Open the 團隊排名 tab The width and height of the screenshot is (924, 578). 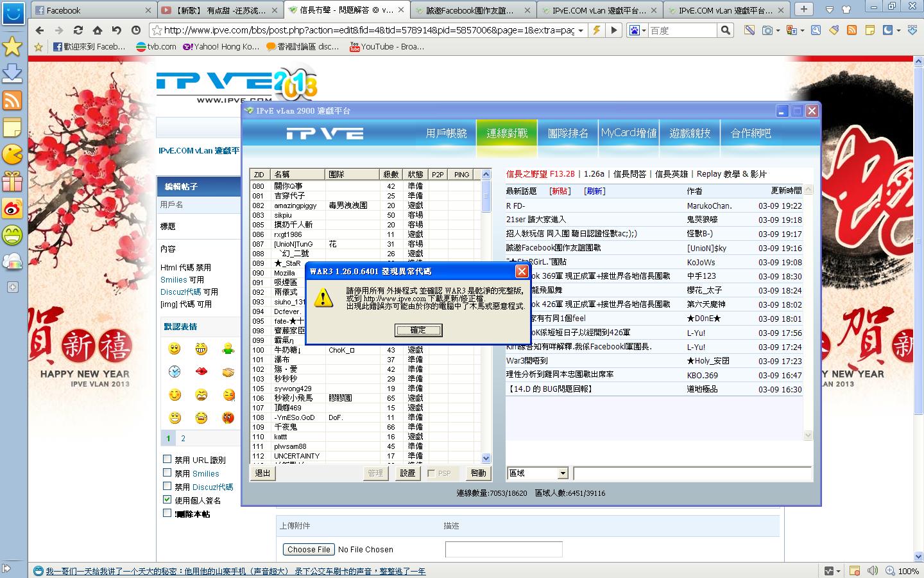coord(568,133)
